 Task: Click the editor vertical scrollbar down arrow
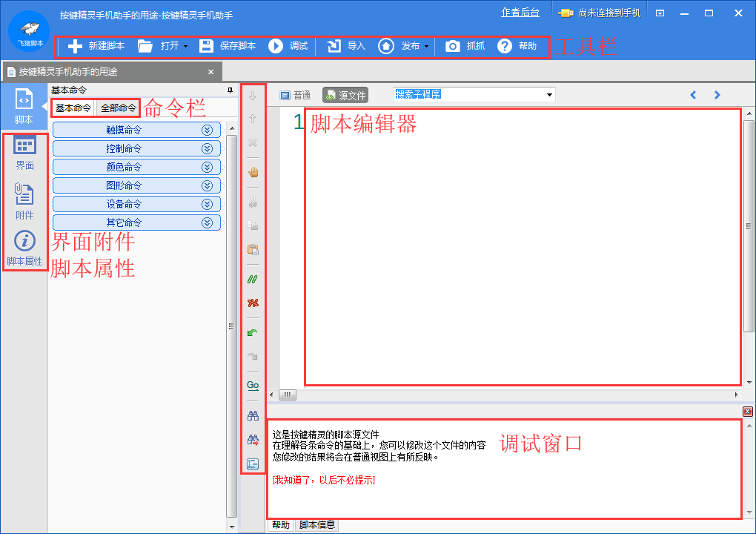click(x=749, y=382)
